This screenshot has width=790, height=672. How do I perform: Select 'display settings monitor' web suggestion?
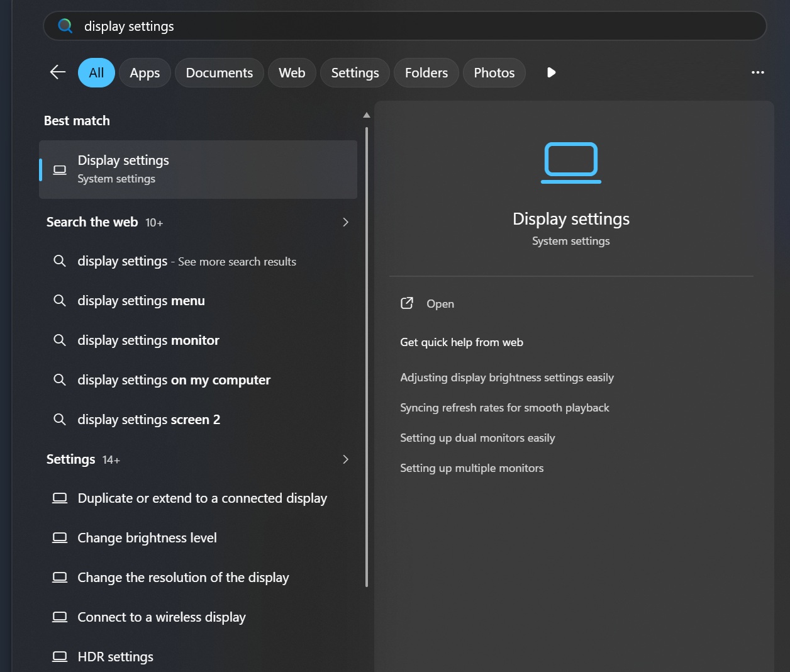pyautogui.click(x=198, y=340)
